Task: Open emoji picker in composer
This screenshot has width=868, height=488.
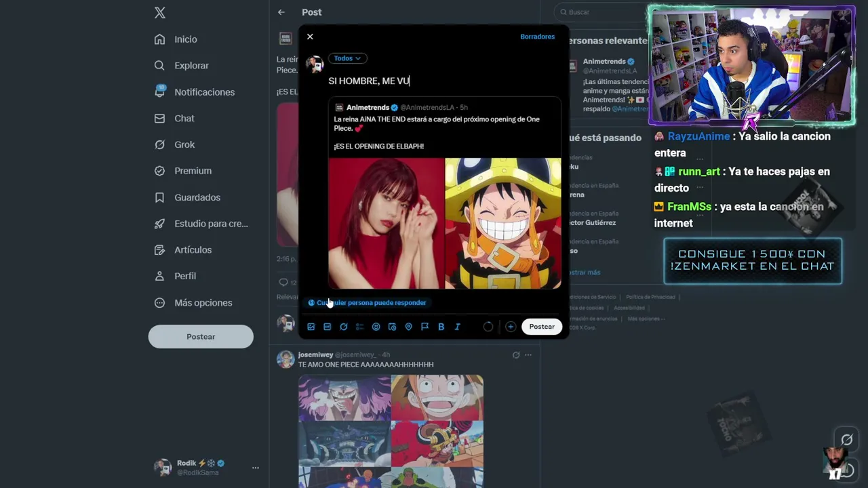Action: coord(376,327)
